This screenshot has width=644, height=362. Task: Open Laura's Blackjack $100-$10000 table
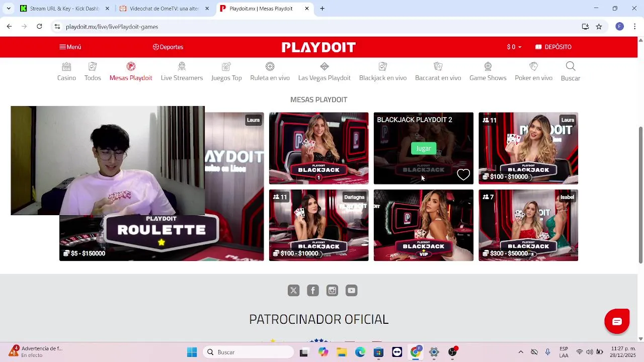pyautogui.click(x=528, y=148)
